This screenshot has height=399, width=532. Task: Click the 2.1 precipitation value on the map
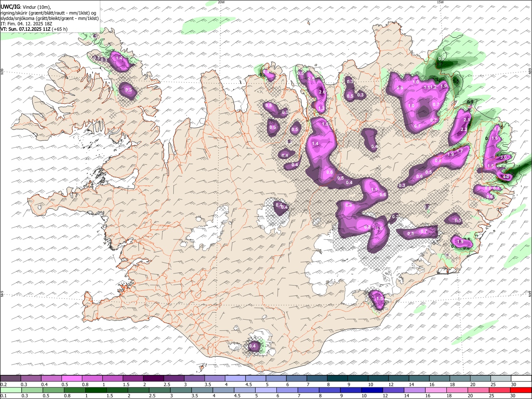466,120
